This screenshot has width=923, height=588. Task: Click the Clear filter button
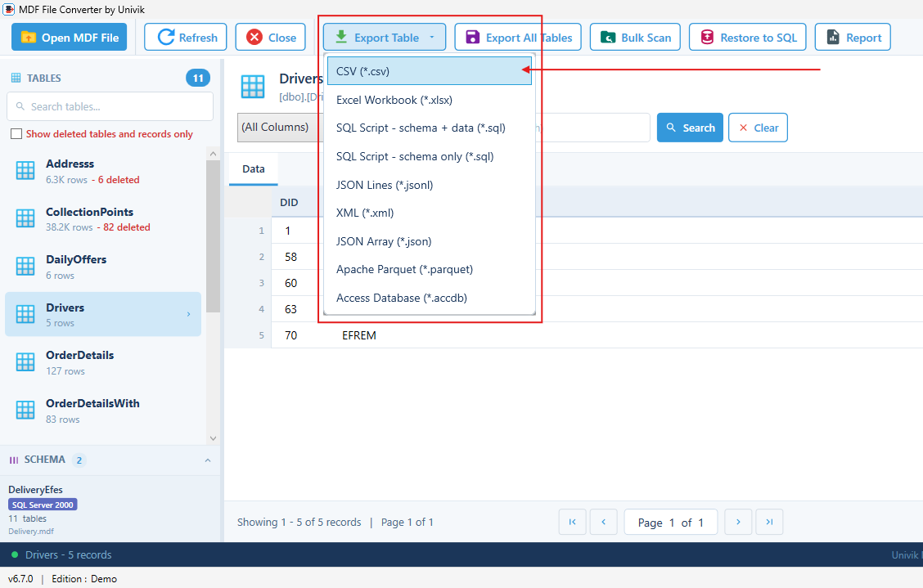coord(758,128)
